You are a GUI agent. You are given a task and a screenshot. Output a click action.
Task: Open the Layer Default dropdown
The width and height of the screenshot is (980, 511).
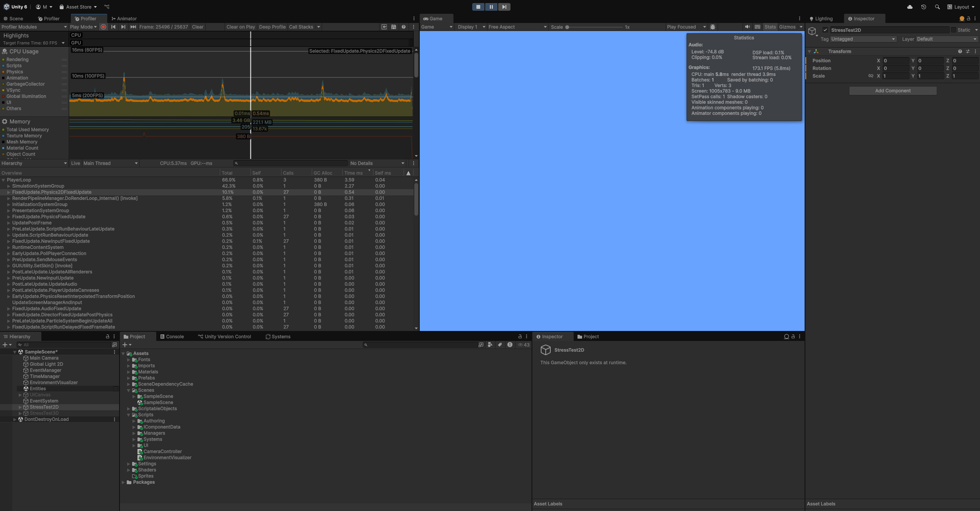point(946,39)
